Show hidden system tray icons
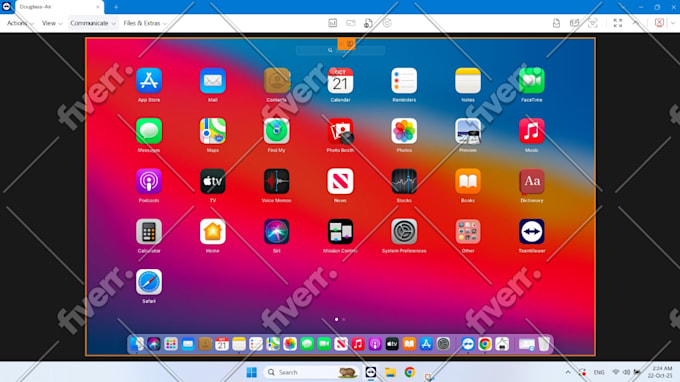 [x=568, y=372]
